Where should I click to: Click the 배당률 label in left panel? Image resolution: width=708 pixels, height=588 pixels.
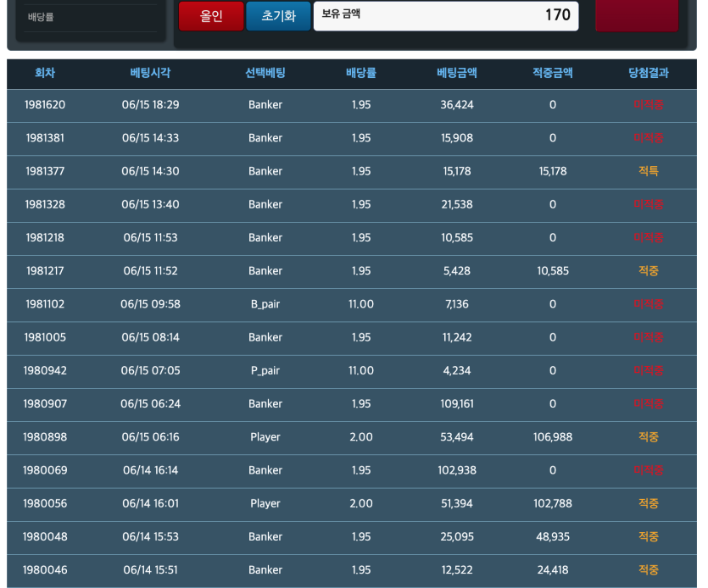coord(41,17)
